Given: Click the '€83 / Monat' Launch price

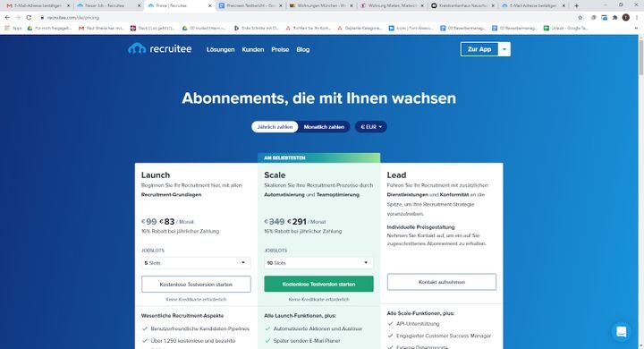Looking at the screenshot, I should pyautogui.click(x=176, y=222).
